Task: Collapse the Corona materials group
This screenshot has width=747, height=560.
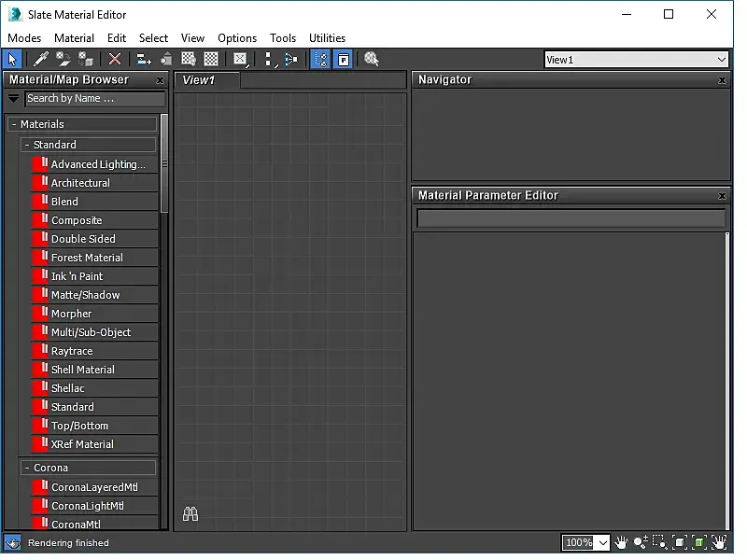Action: (26, 468)
